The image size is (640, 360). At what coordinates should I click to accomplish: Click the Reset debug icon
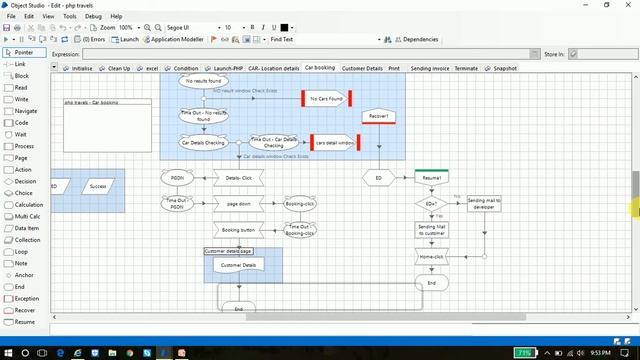(x=64, y=40)
